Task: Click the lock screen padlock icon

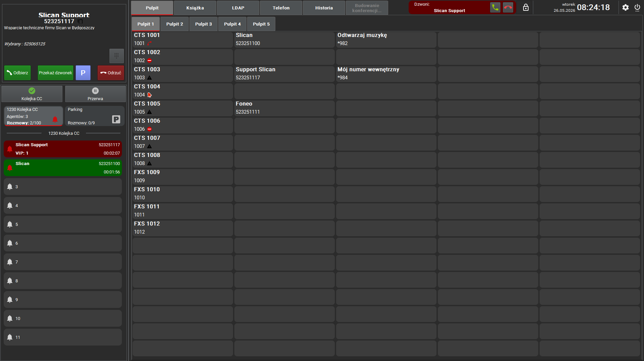Action: point(526,7)
